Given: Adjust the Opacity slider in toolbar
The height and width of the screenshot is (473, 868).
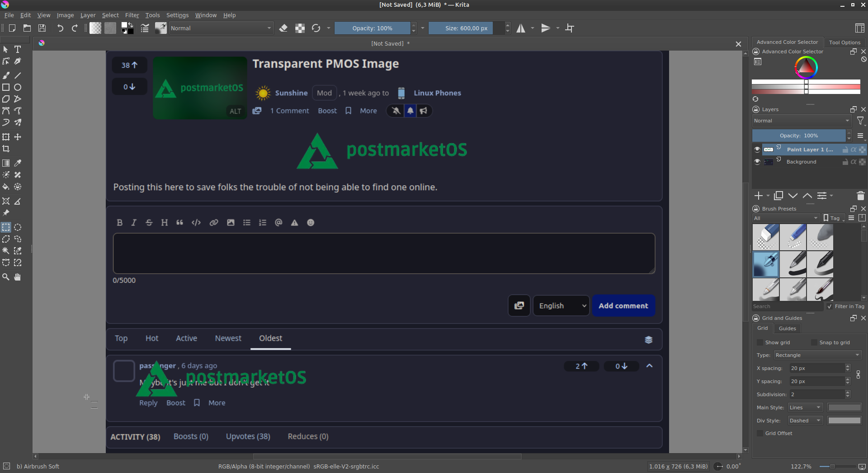Looking at the screenshot, I should pyautogui.click(x=372, y=28).
